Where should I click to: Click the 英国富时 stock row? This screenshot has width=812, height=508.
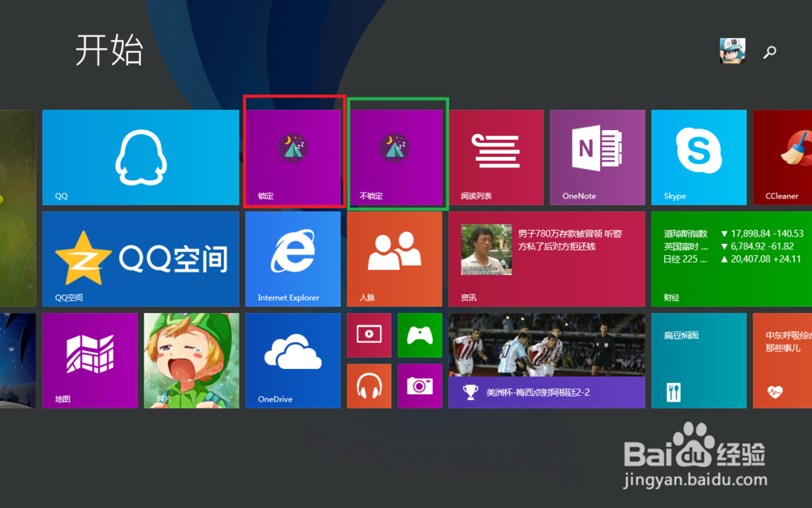728,246
